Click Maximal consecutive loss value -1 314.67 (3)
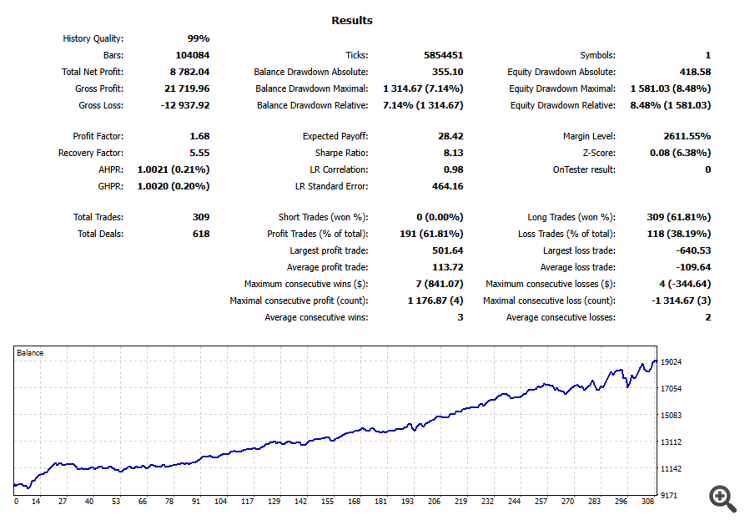 [x=681, y=301]
